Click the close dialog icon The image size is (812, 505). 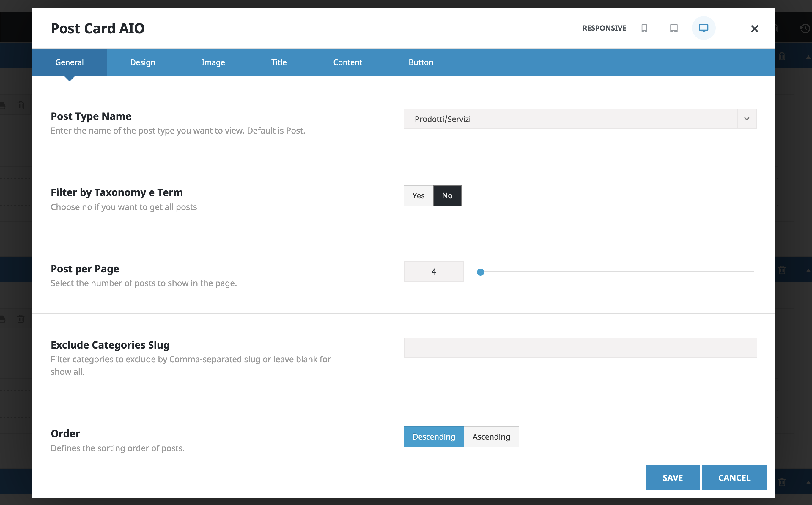coord(754,28)
